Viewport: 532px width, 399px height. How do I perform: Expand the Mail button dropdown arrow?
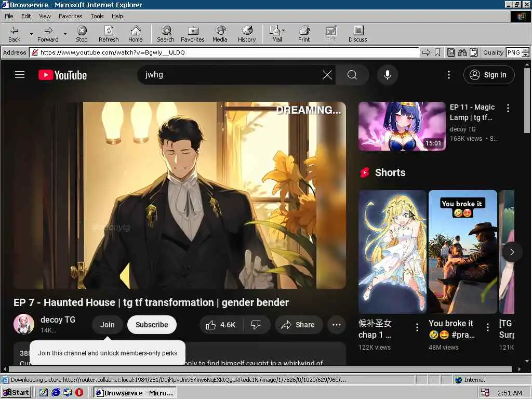284,31
